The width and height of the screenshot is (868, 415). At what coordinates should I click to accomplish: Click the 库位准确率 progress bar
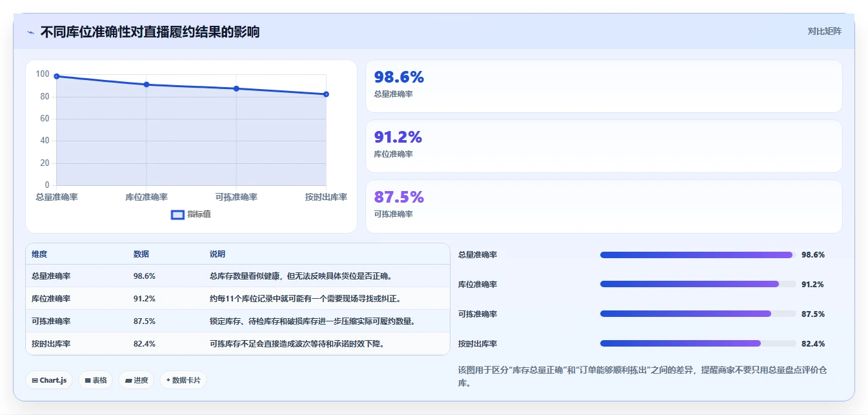(x=698, y=285)
